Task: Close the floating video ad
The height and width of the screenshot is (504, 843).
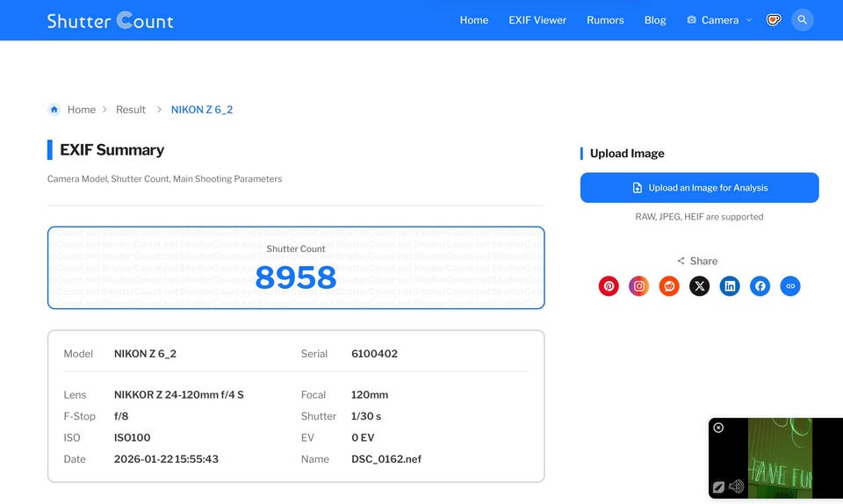Action: click(718, 428)
